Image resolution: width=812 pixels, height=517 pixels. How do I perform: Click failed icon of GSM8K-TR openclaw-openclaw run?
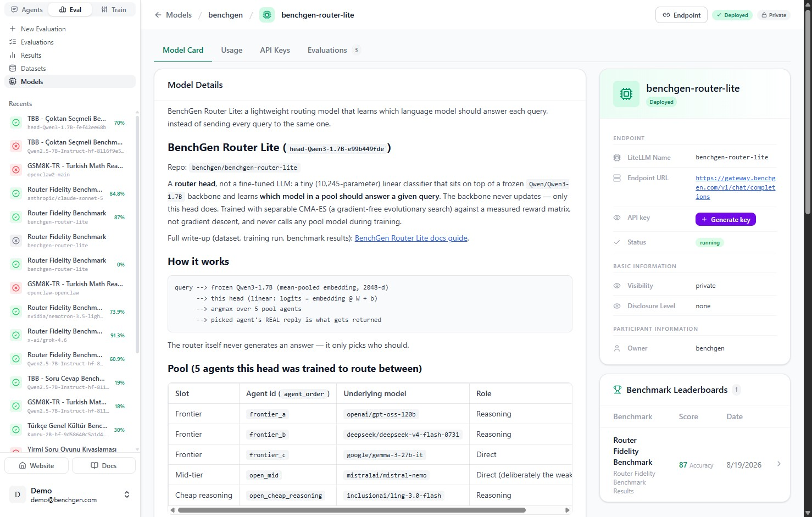(16, 288)
